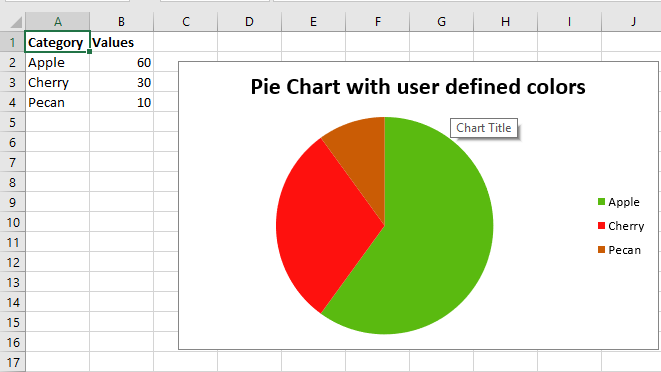Select cell B2 with value 60
661x372 pixels.
tap(121, 62)
